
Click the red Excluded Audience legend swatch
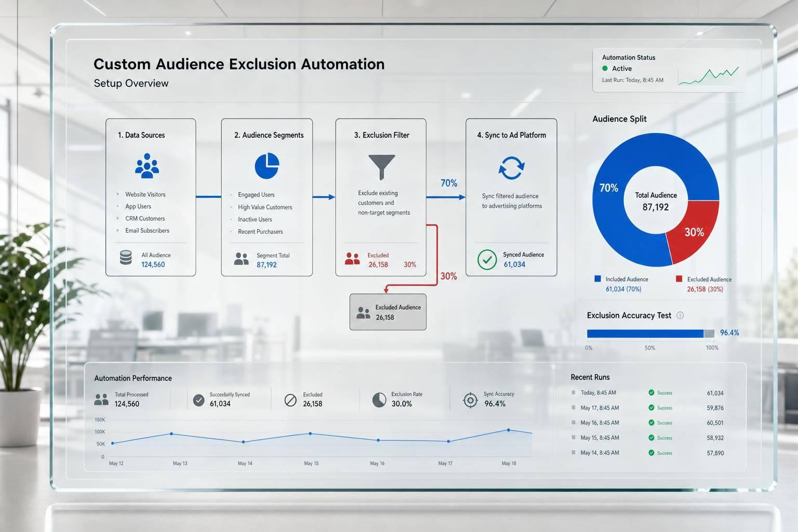(679, 279)
